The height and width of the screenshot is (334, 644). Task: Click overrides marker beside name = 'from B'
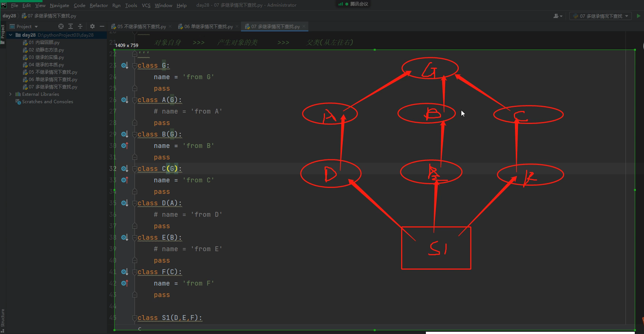(x=125, y=146)
